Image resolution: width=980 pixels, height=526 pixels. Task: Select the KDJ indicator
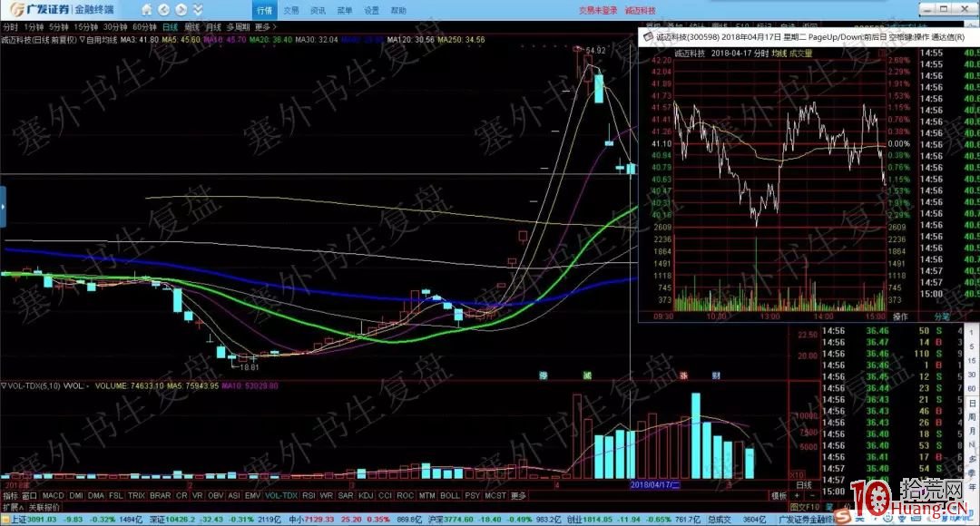tap(366, 496)
